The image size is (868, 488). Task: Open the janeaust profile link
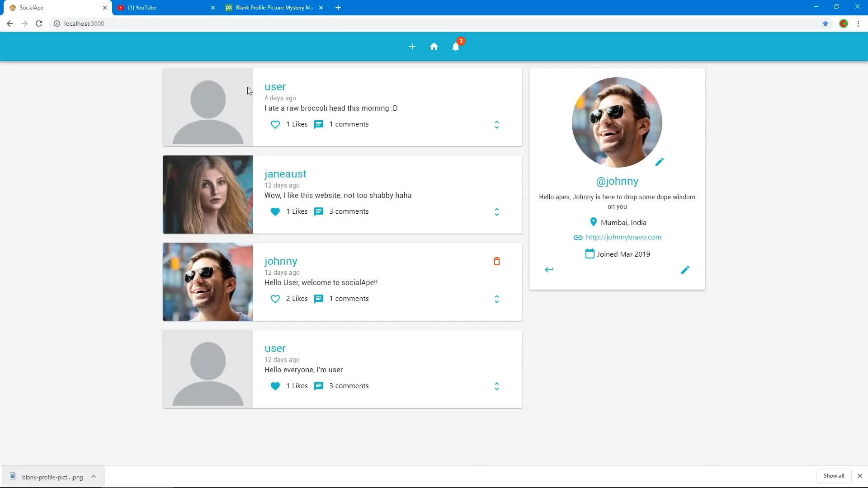[x=285, y=174]
